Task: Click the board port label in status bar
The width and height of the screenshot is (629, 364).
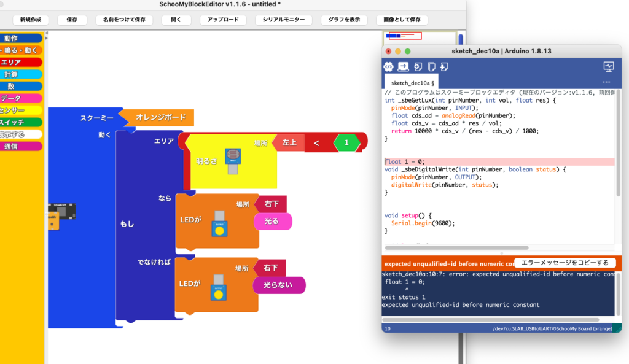Action: pyautogui.click(x=552, y=328)
